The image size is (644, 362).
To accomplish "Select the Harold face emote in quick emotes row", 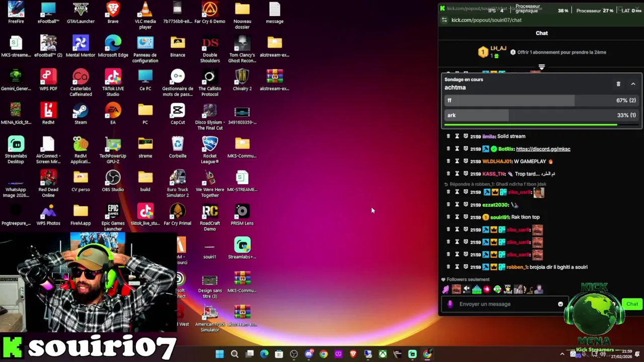I will coord(456,289).
